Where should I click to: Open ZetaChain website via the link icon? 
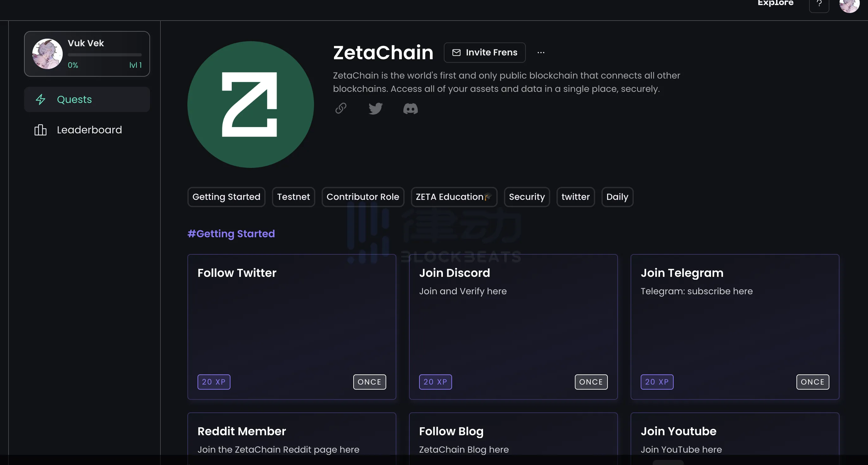341,109
